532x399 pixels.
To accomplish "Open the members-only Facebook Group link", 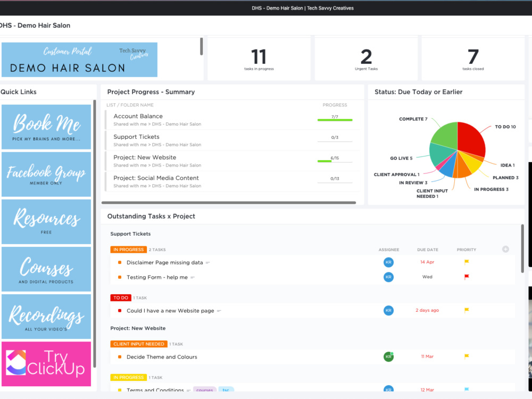I will [46, 174].
